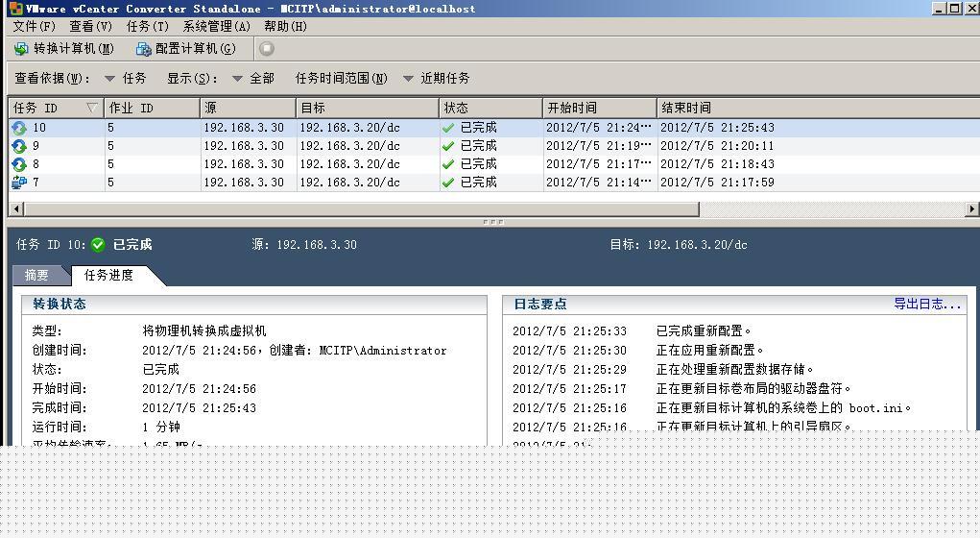Click the green checkmark in task 7 row

[448, 182]
